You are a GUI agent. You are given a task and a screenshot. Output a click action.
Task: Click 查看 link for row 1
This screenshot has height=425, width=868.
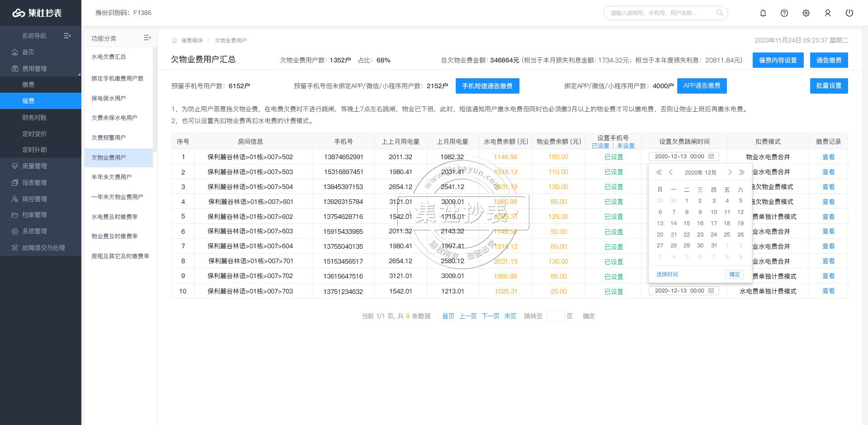click(828, 157)
